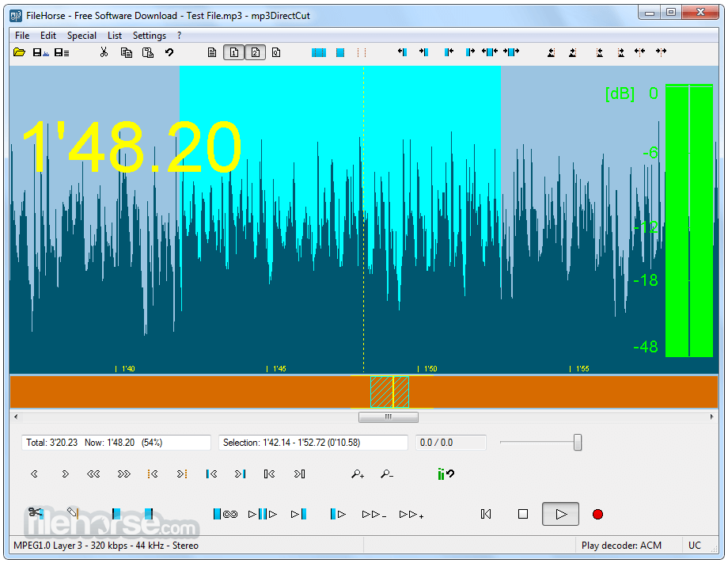
Task: Open the File menu
Action: click(x=22, y=36)
